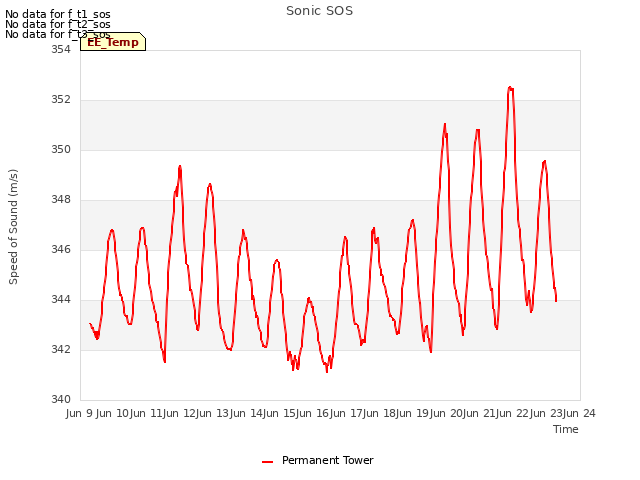The width and height of the screenshot is (640, 480).
Task: Click the Jun 12 x-axis label
Action: [x=177, y=413]
